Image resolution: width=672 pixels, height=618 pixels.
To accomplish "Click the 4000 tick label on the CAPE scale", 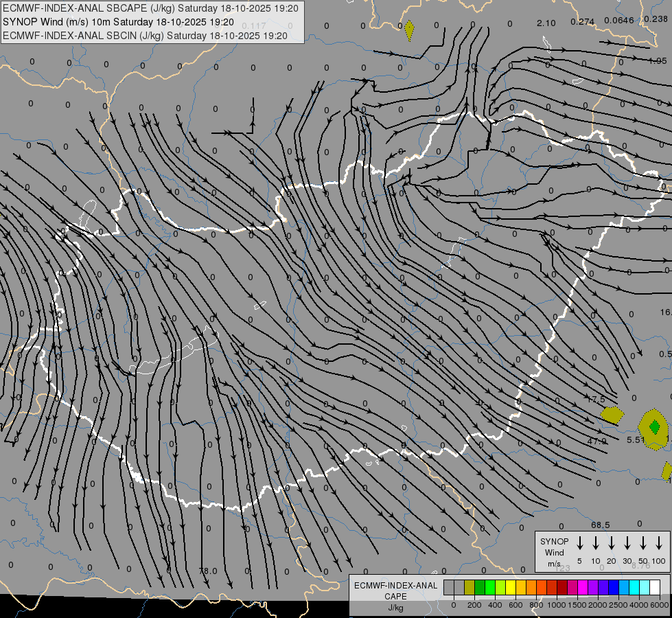I will coord(639,605).
